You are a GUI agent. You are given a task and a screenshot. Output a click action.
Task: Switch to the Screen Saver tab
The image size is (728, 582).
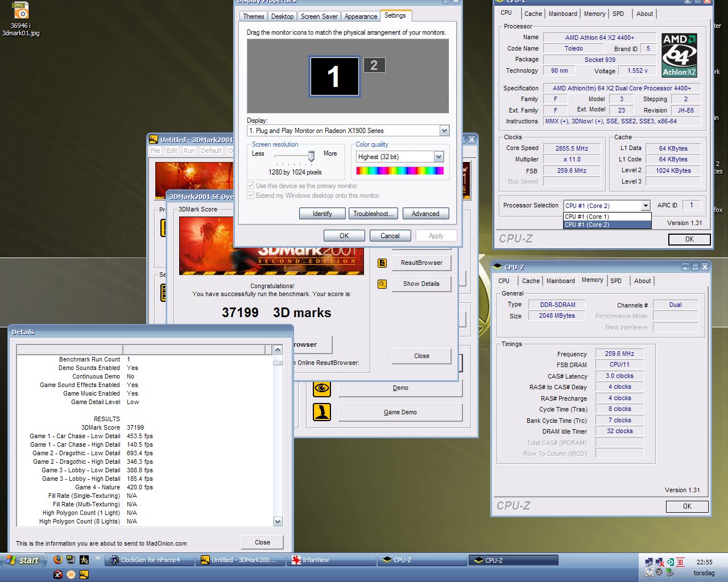pos(319,16)
